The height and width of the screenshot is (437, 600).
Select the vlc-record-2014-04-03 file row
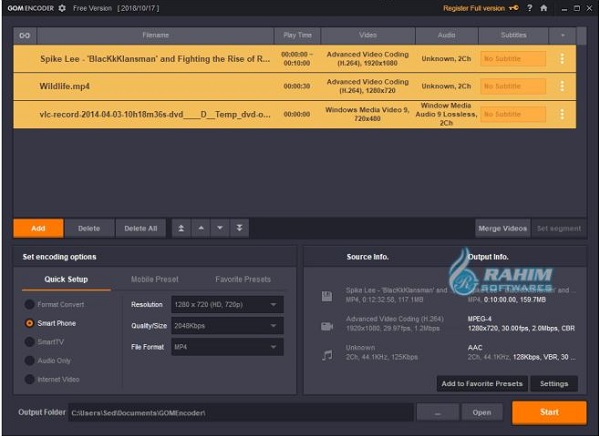pos(295,114)
